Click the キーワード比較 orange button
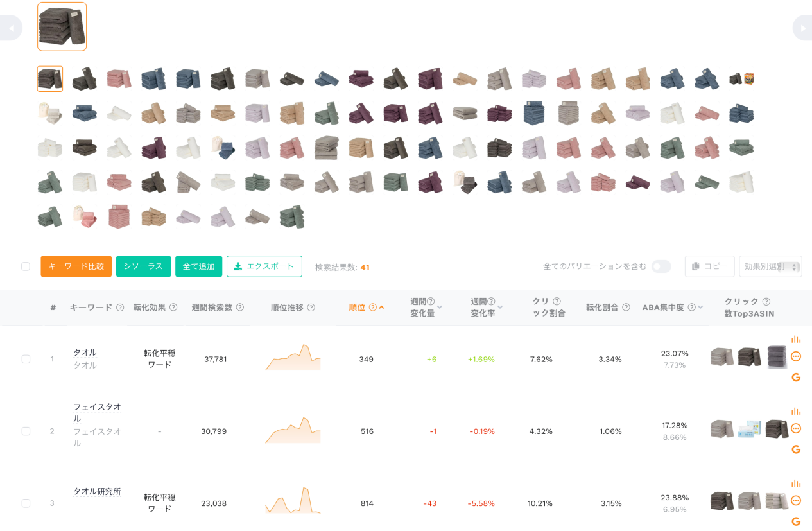 (x=76, y=266)
